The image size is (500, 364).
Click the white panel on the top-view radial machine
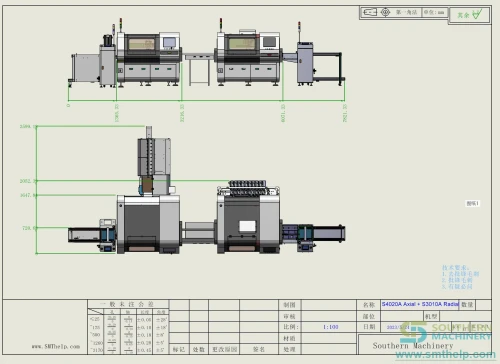[247, 226]
